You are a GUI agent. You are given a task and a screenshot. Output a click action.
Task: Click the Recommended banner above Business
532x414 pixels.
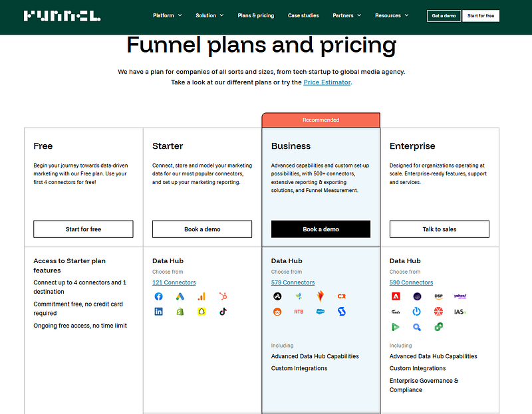pos(321,120)
